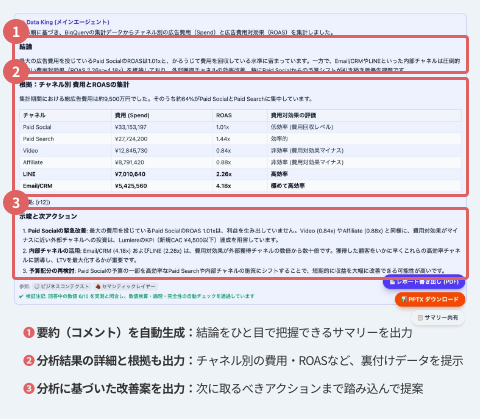This screenshot has height=419, width=480.
Task: Click the レポート書き出し (PDF) export button
Action: (424, 282)
